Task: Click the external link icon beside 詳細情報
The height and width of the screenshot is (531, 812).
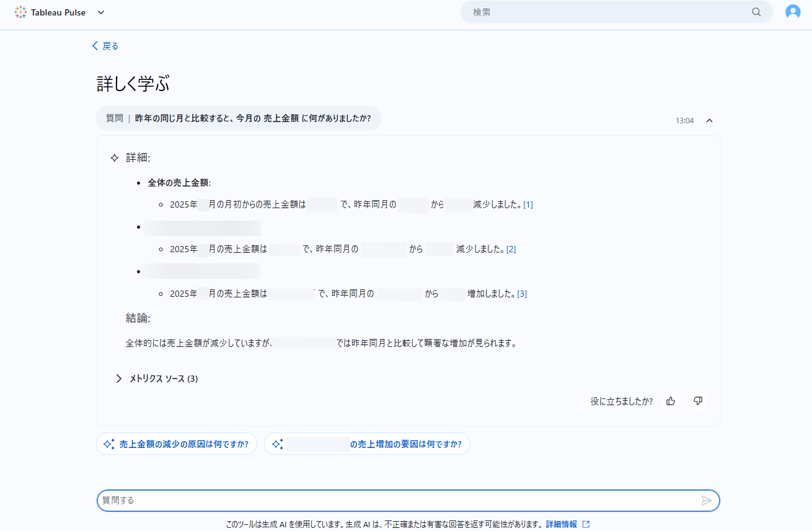Action: click(586, 524)
